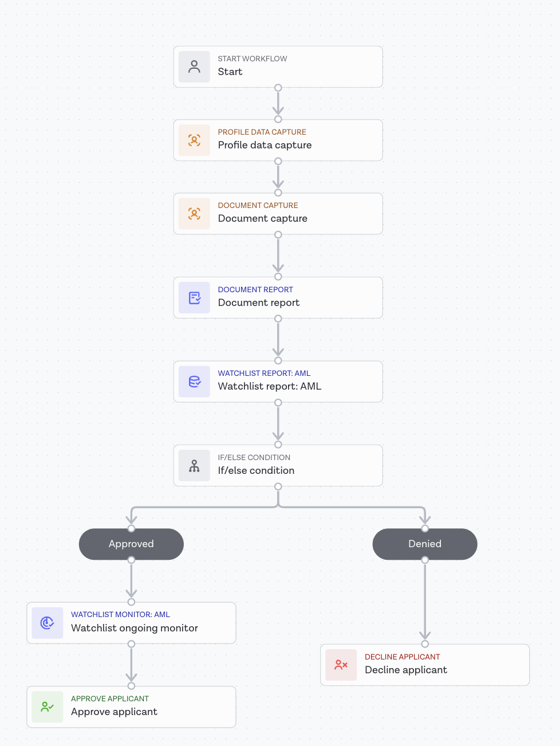The height and width of the screenshot is (746, 560).
Task: Click the Document capture orange scan icon
Action: pos(194,214)
